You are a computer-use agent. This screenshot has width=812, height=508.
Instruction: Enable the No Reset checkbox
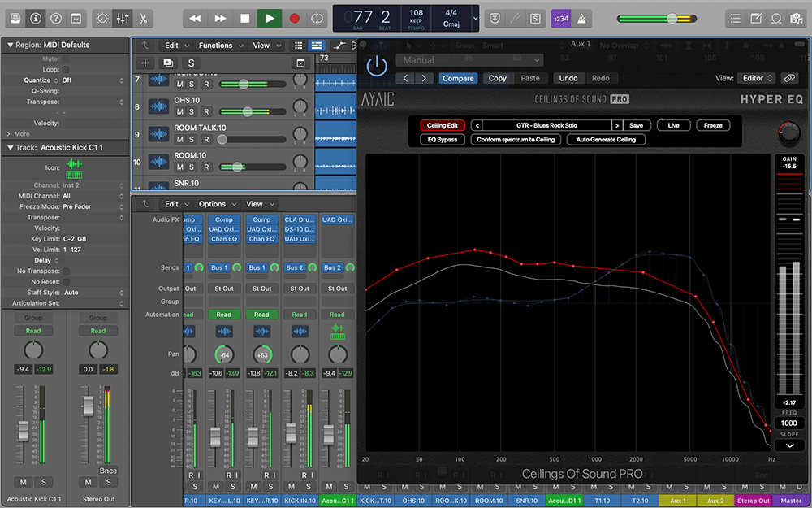pos(66,282)
